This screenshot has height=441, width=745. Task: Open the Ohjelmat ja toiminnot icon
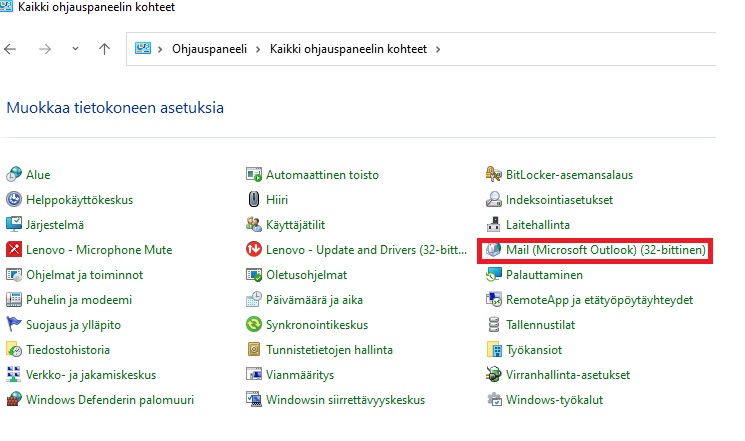14,275
